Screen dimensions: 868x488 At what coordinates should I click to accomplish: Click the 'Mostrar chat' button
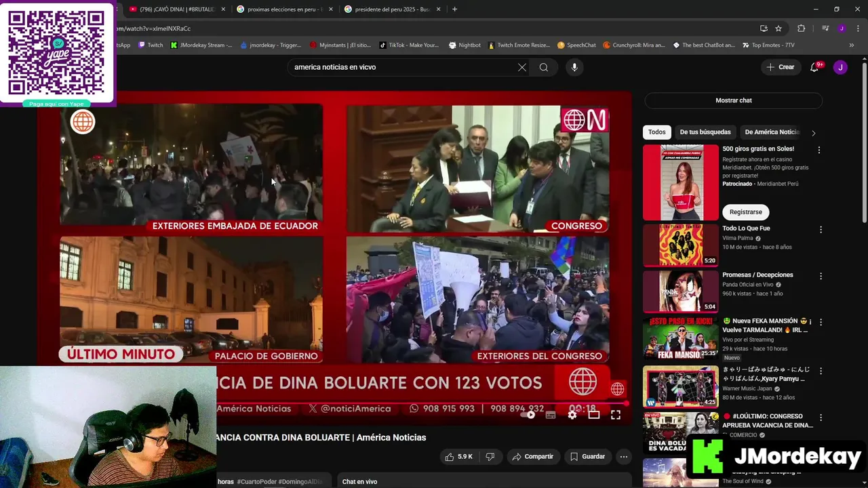click(x=733, y=100)
